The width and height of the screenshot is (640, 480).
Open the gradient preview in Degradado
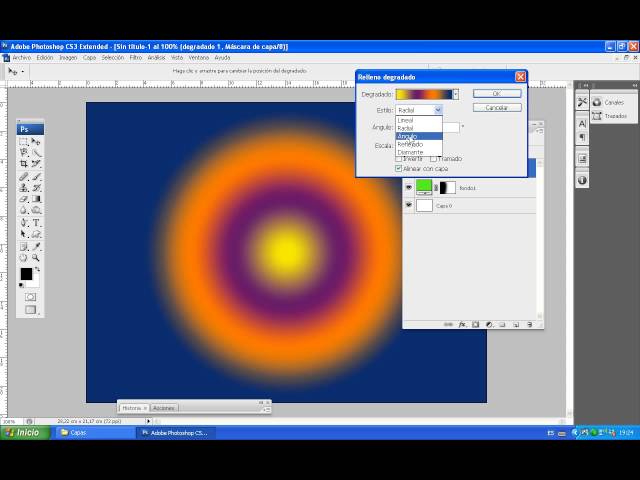tap(424, 94)
